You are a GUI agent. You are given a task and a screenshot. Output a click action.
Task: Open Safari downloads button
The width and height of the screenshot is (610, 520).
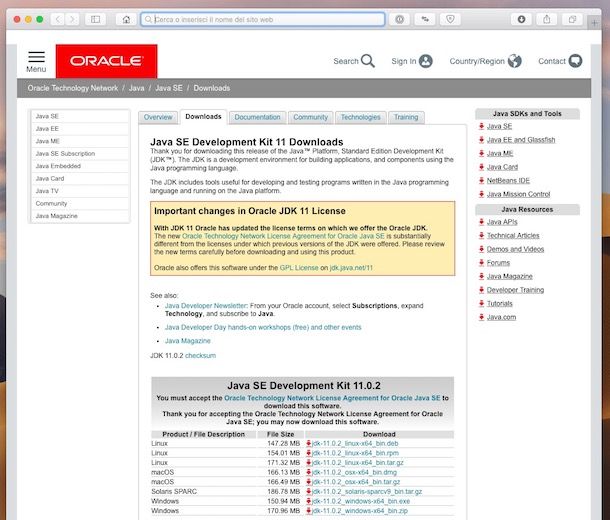point(521,19)
